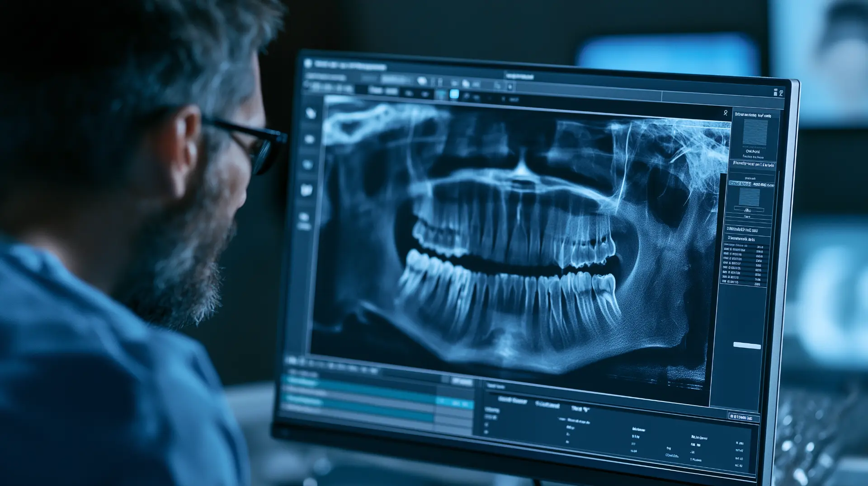This screenshot has height=486, width=868.
Task: Select the upper preview thumbnail in the right panel
Action: click(x=755, y=133)
